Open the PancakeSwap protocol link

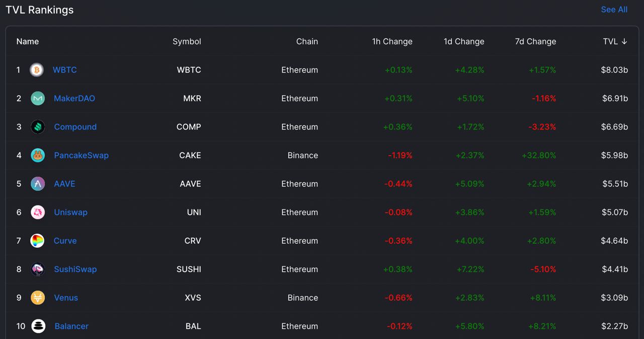(x=81, y=155)
